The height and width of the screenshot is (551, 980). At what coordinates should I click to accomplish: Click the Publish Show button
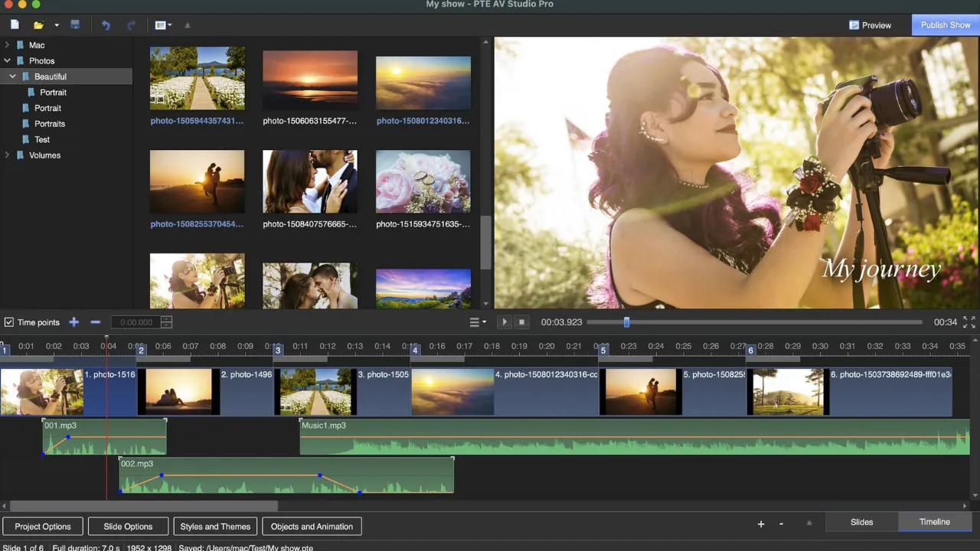[946, 25]
